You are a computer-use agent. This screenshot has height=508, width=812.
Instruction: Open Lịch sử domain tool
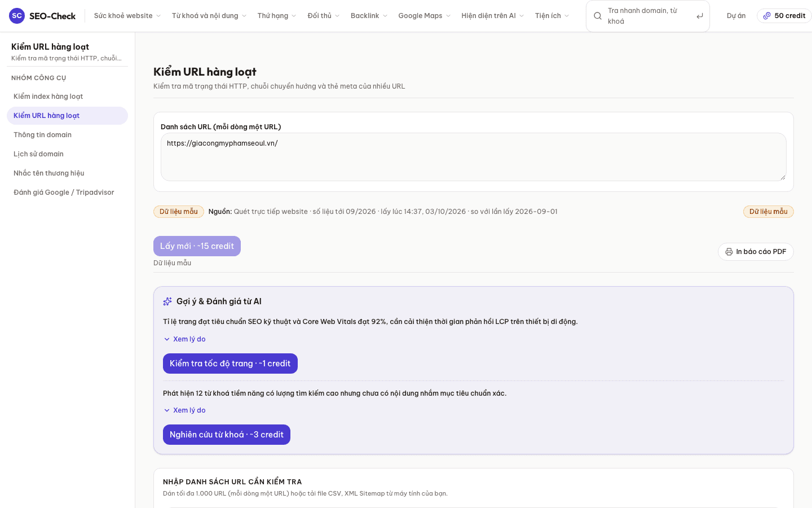click(68, 154)
